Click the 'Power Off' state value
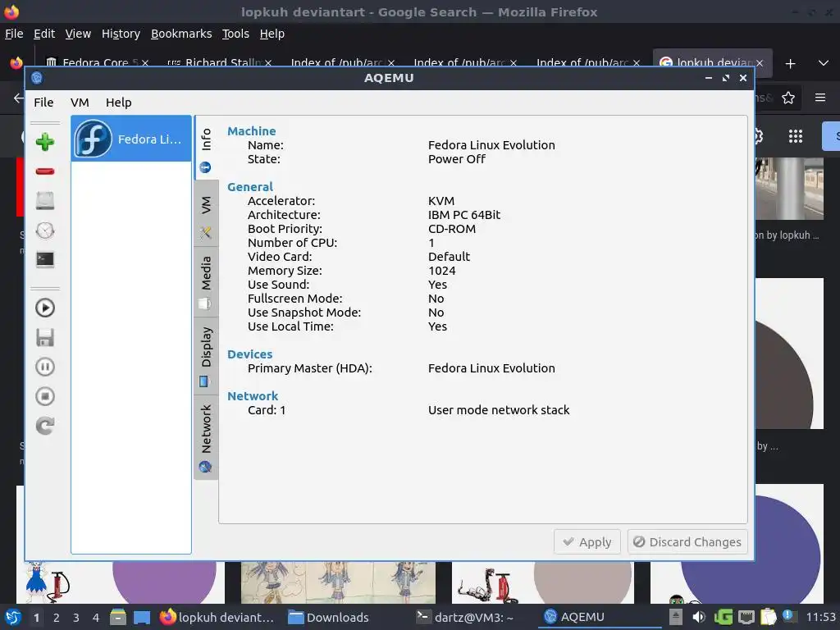This screenshot has height=630, width=840. pos(456,159)
